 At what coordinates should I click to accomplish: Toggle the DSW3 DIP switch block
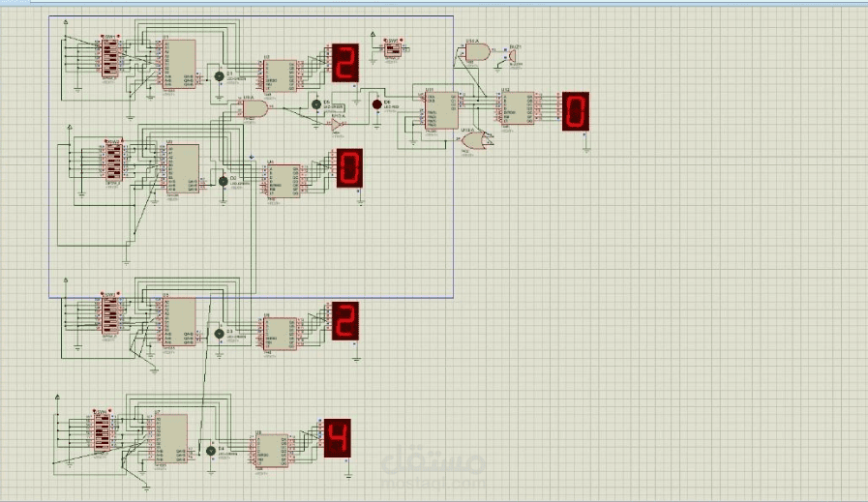(109, 315)
